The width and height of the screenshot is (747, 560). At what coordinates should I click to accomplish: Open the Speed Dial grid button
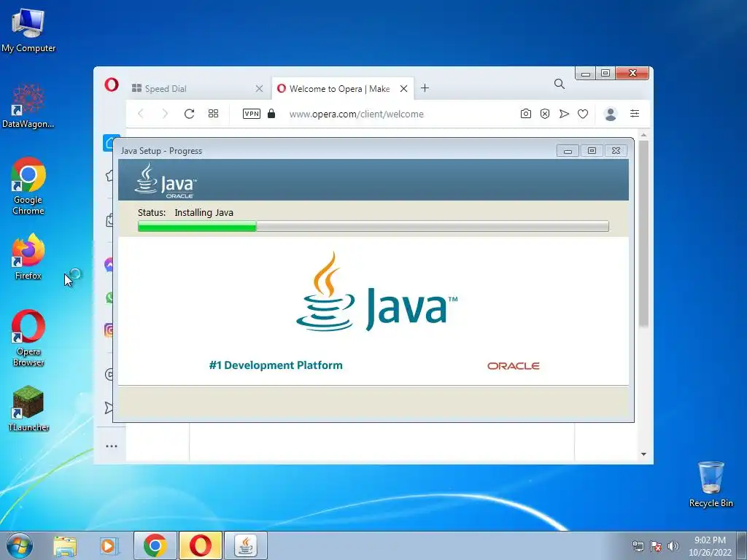pyautogui.click(x=214, y=113)
